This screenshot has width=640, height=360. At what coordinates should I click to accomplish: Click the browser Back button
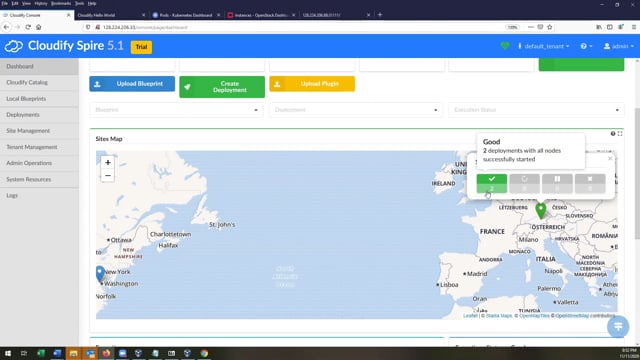6,27
